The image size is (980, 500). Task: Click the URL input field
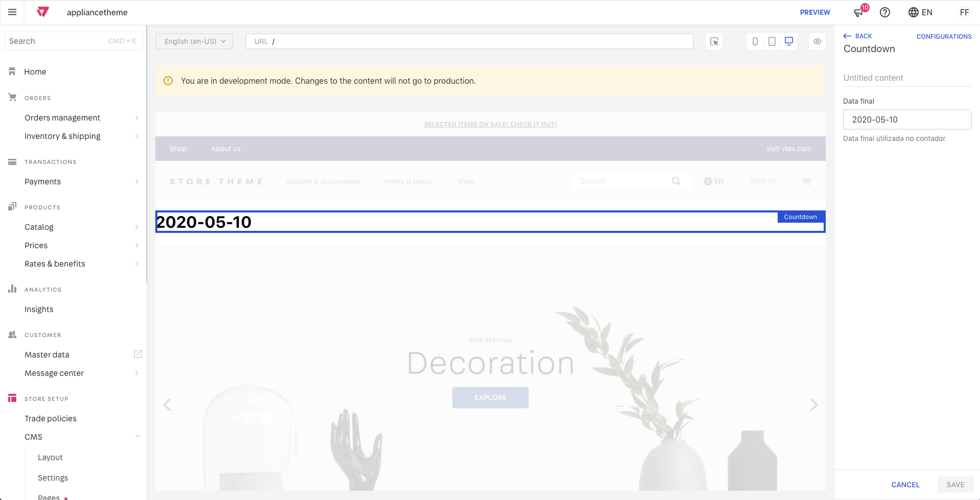tap(470, 41)
